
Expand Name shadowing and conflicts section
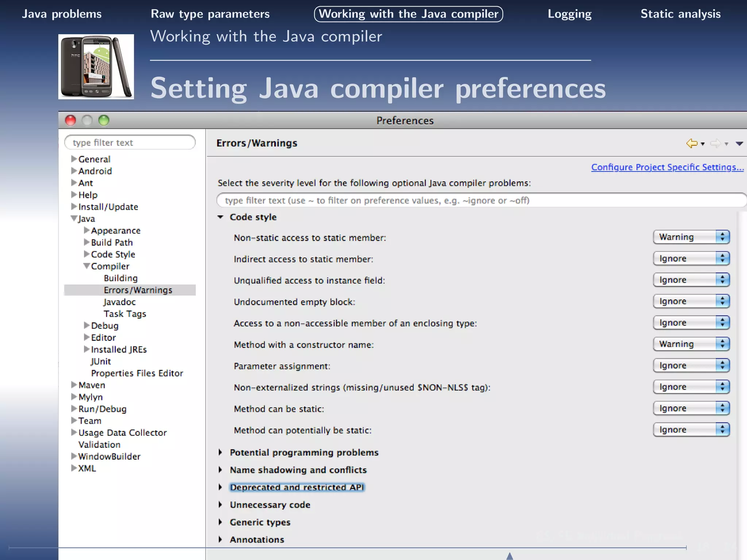[220, 470]
